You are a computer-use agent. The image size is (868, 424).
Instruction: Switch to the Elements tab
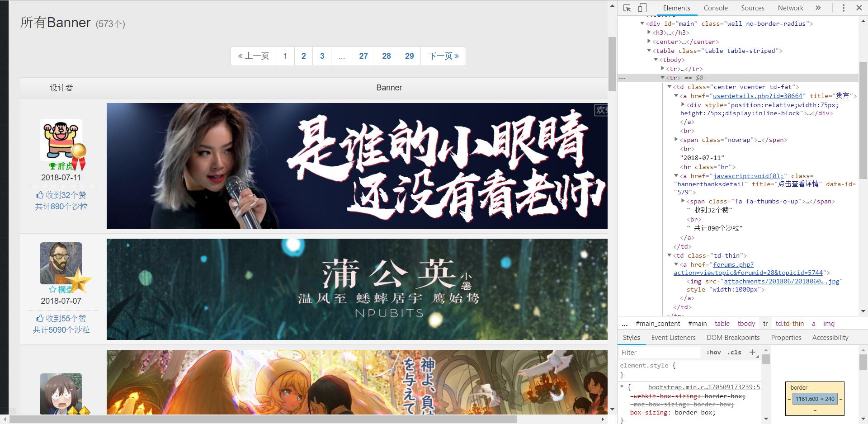coord(676,8)
